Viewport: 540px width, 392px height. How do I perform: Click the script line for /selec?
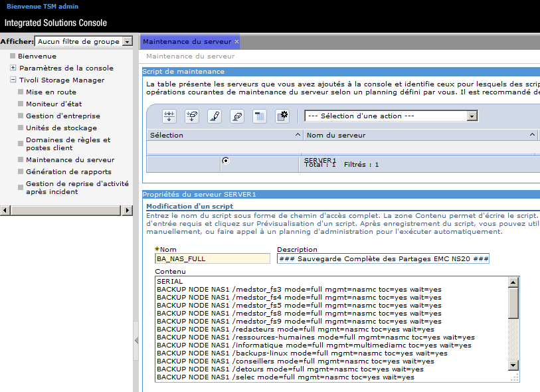pos(286,377)
